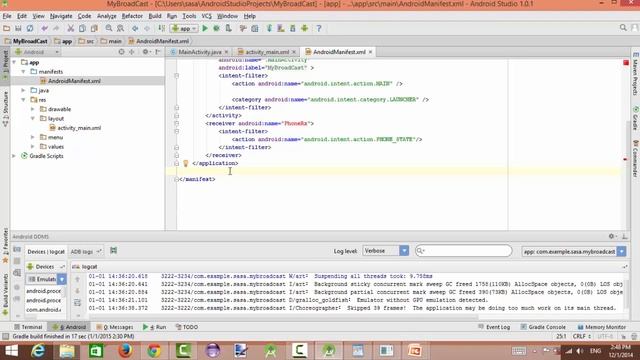
Task: Click the Open folder toolbar icon
Action: coord(7,28)
